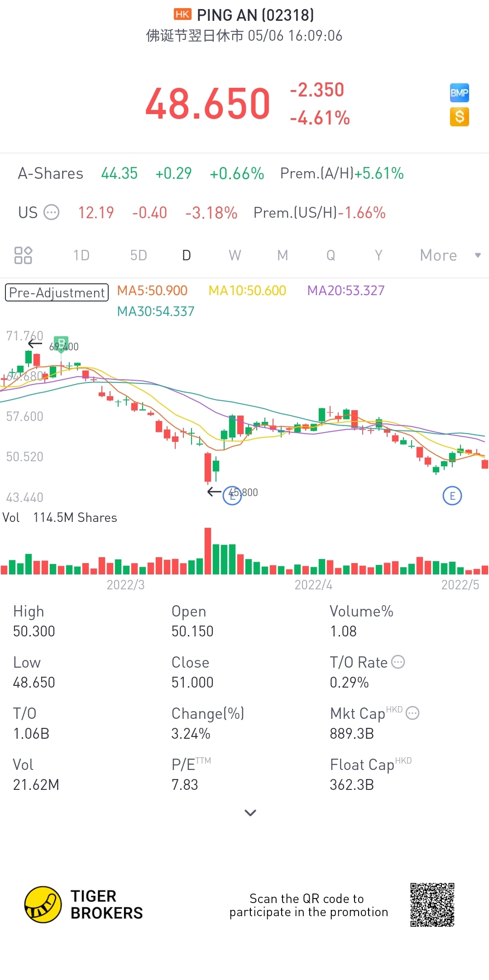489x980 pixels.
Task: Switch to the 5D chart tab
Action: click(x=139, y=255)
